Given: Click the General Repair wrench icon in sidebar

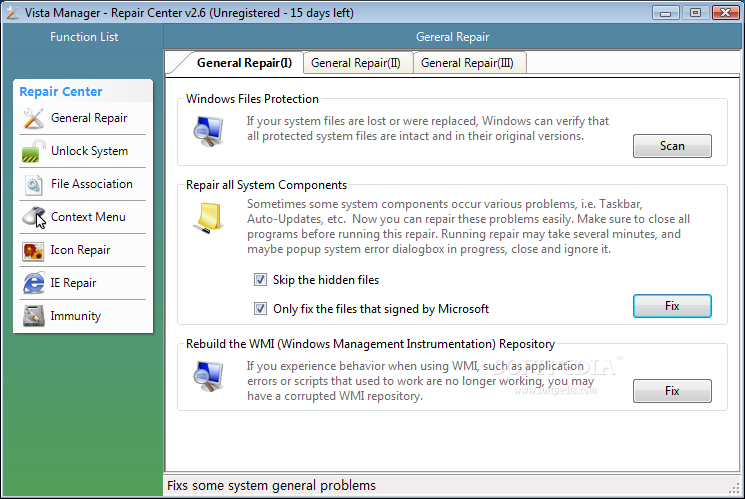Looking at the screenshot, I should point(33,118).
